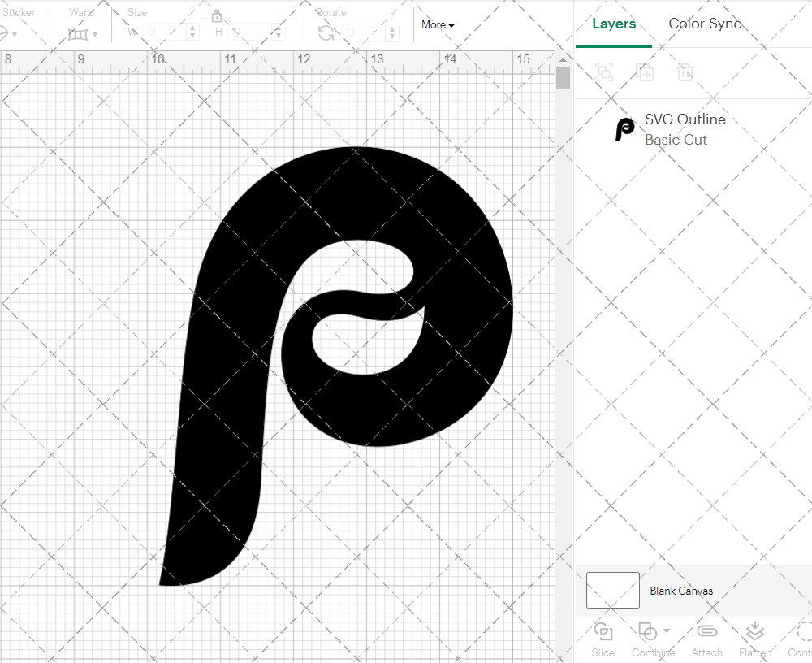
Task: Click the Slice tool icon
Action: 603,631
